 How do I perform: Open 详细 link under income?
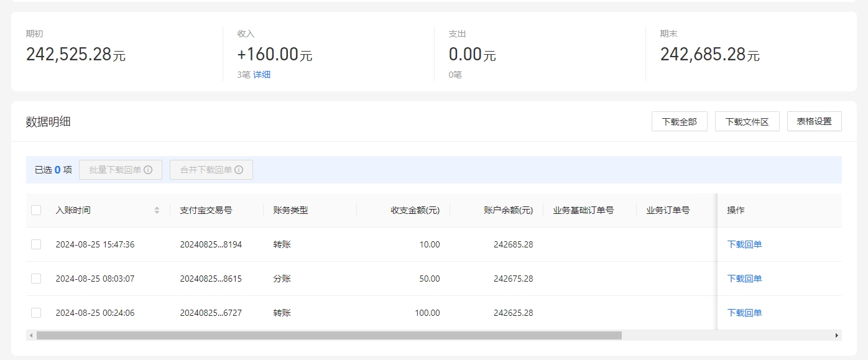(262, 75)
